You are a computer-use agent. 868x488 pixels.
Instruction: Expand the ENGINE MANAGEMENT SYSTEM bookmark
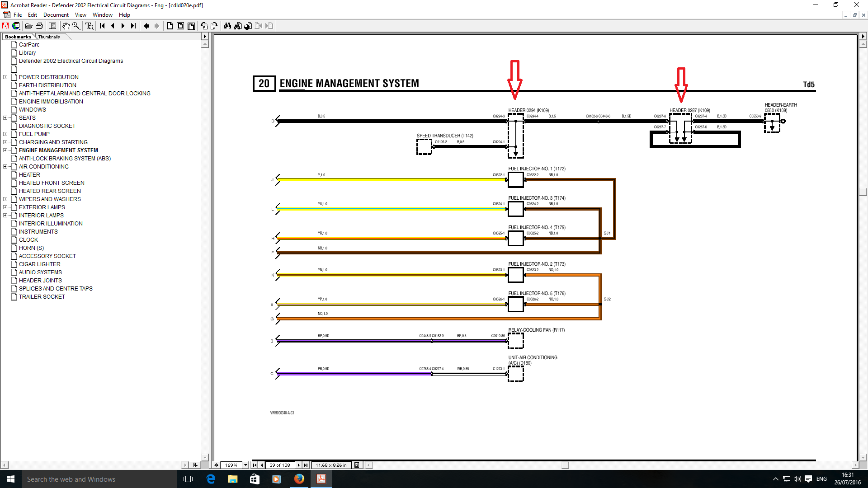(x=5, y=150)
